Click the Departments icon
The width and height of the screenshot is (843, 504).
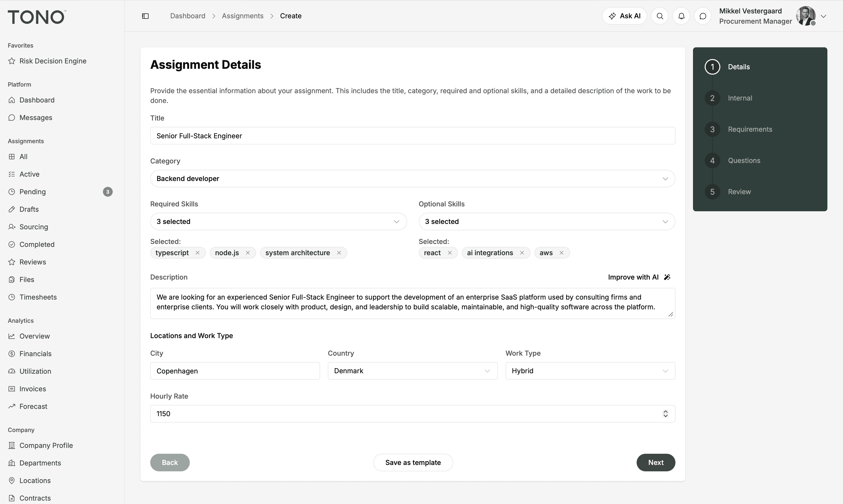pos(12,463)
